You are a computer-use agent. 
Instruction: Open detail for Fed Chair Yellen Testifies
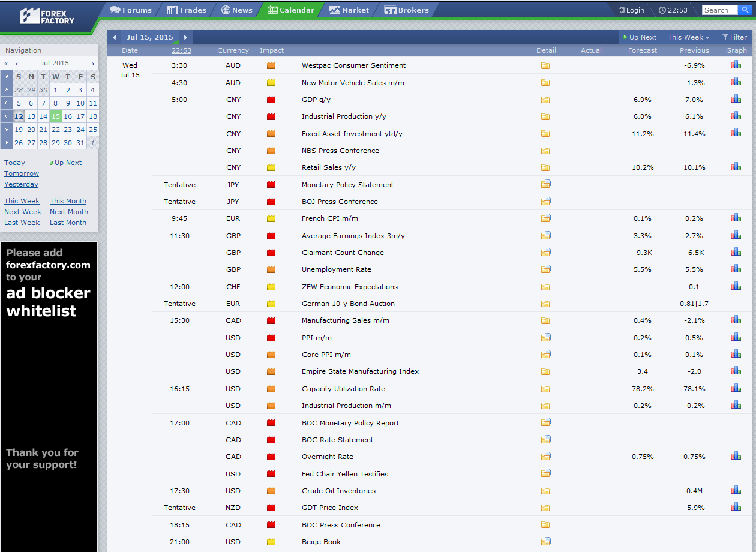point(546,473)
